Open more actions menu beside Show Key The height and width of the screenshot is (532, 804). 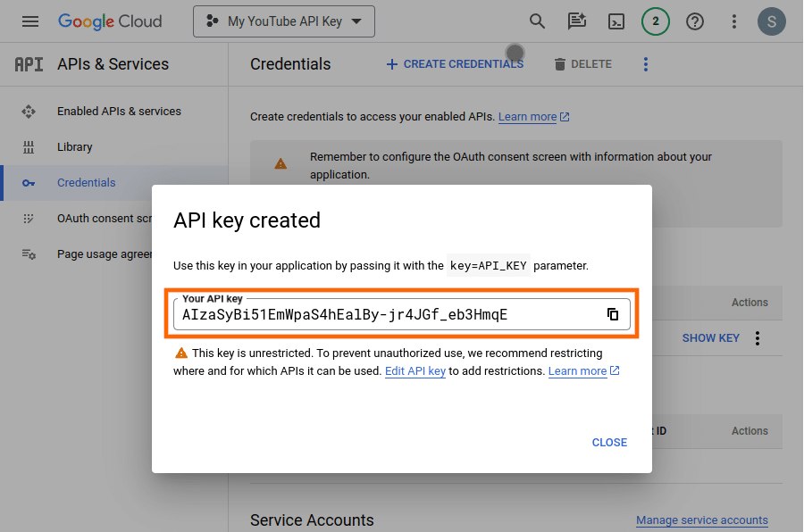pyautogui.click(x=758, y=338)
